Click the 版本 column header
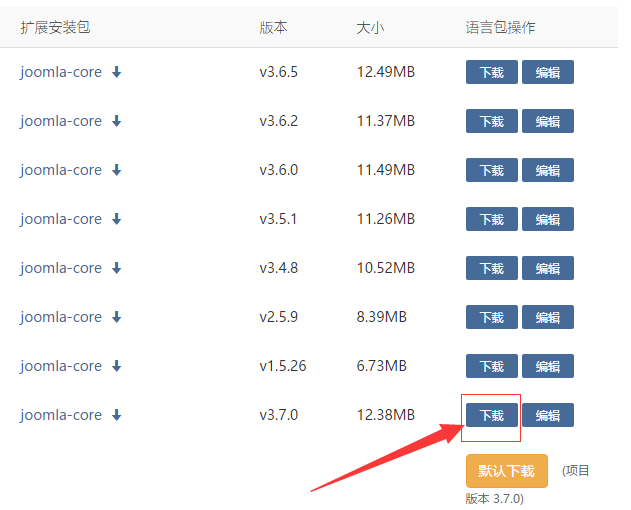 273,27
